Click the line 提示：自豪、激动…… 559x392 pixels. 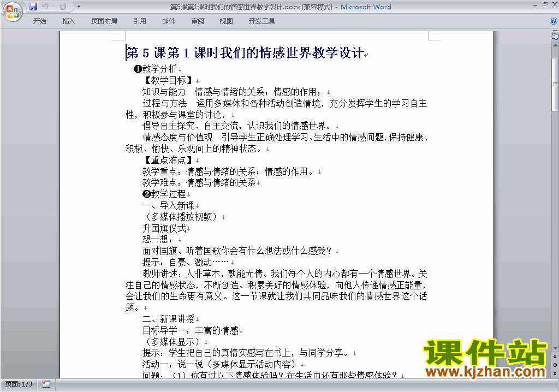(x=186, y=262)
